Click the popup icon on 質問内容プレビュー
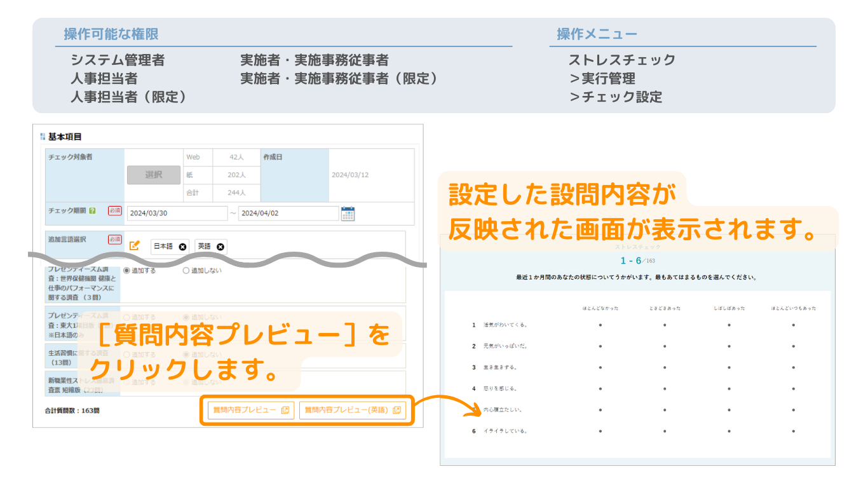Viewport: 868px width, 483px height. (285, 410)
